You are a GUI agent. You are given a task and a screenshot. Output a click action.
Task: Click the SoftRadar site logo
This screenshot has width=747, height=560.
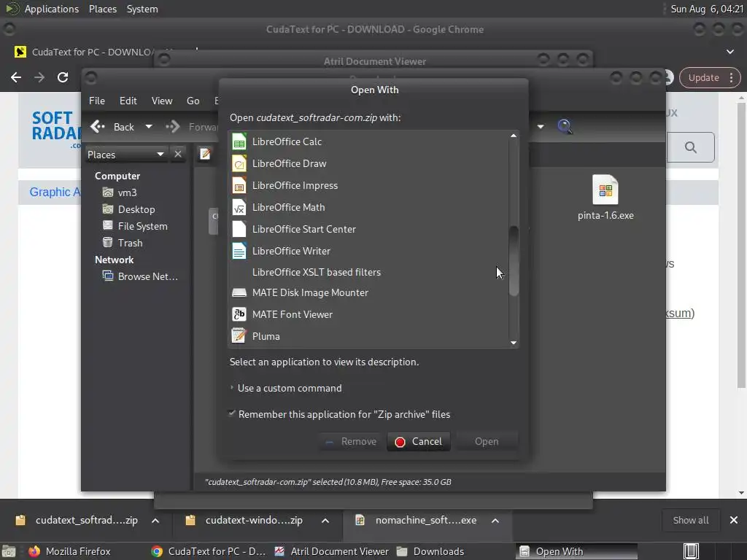click(x=56, y=128)
